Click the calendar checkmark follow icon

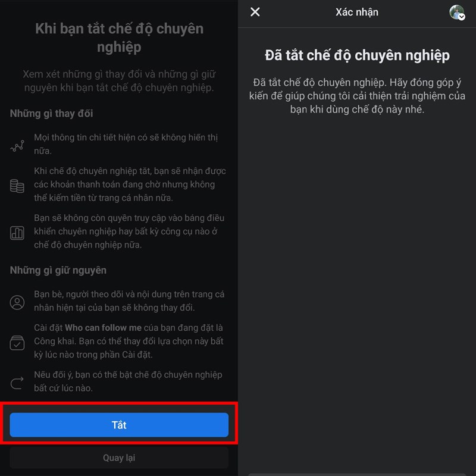[17, 343]
